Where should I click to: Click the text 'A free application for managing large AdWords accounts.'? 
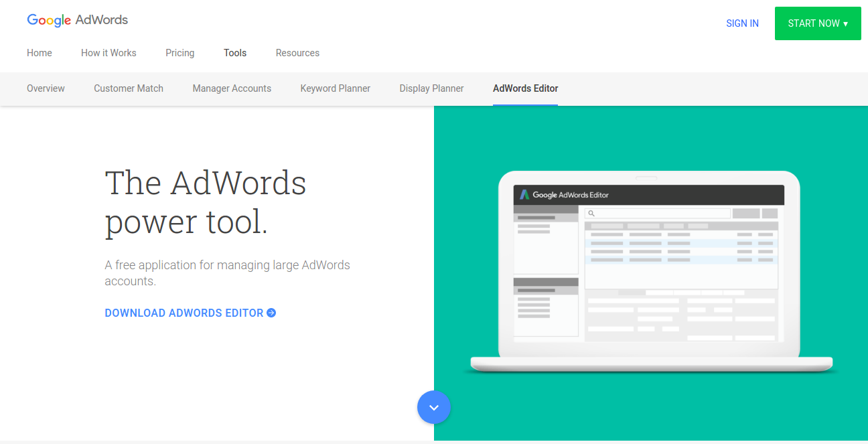click(228, 273)
